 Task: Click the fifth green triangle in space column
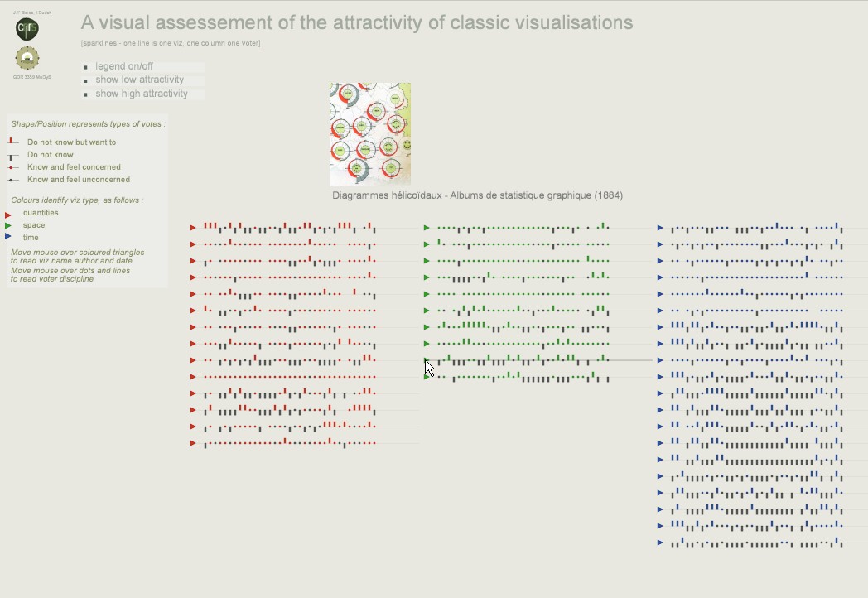[427, 294]
